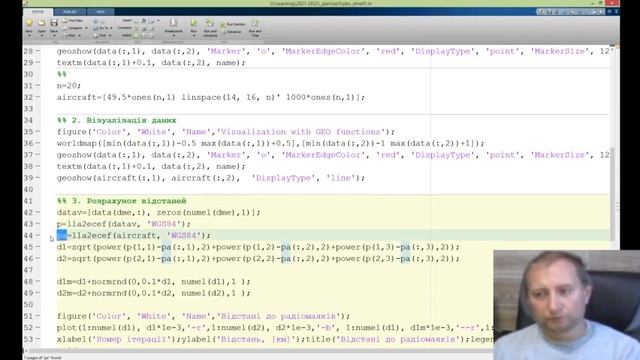Click 'd2=sqrt' on line 46
Screen dimensions: 640x360
(x=74, y=258)
